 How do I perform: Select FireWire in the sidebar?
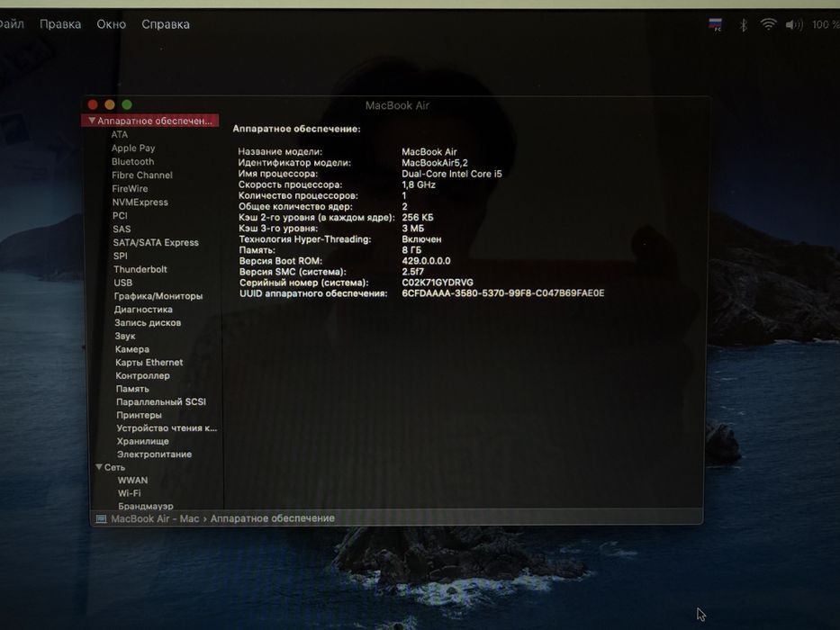[130, 189]
